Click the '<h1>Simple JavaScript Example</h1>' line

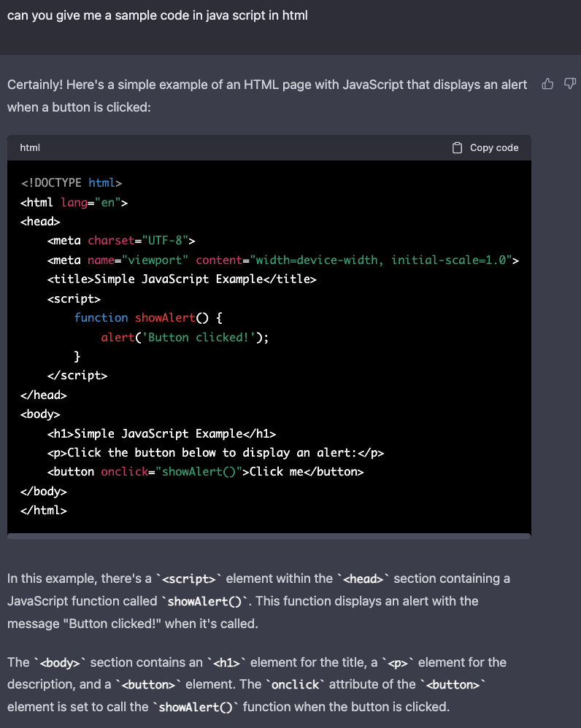[x=161, y=433]
